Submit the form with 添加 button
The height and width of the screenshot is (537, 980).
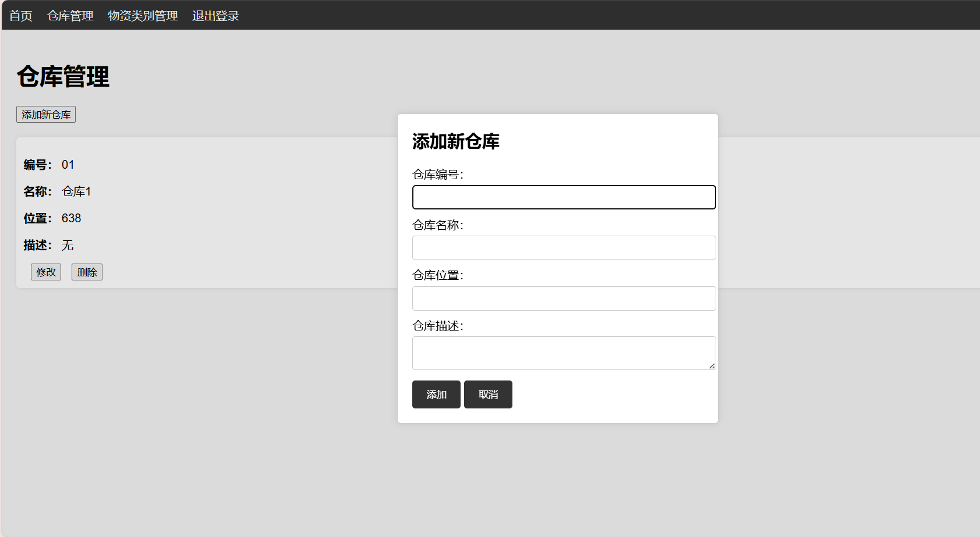point(436,394)
